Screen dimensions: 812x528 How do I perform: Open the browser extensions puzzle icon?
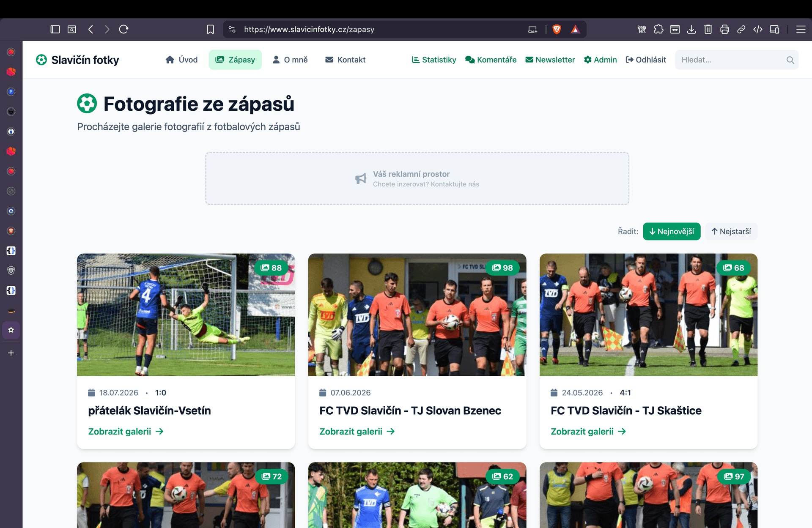[x=658, y=29]
